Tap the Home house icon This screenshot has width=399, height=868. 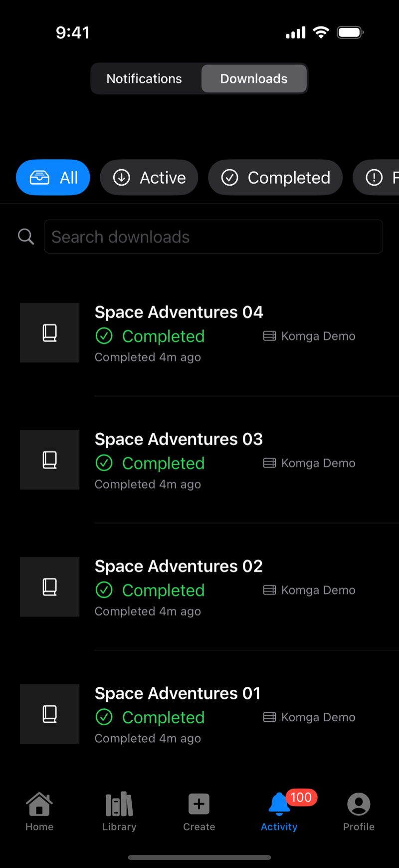39,804
